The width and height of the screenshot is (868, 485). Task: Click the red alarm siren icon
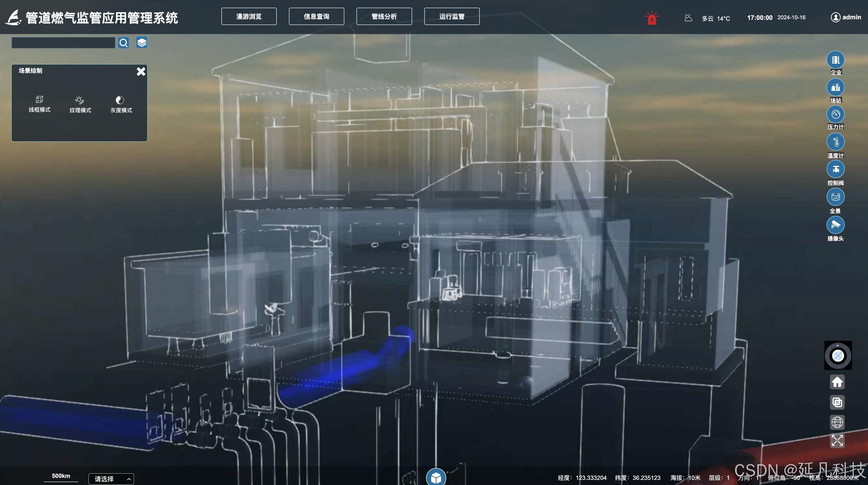point(652,18)
